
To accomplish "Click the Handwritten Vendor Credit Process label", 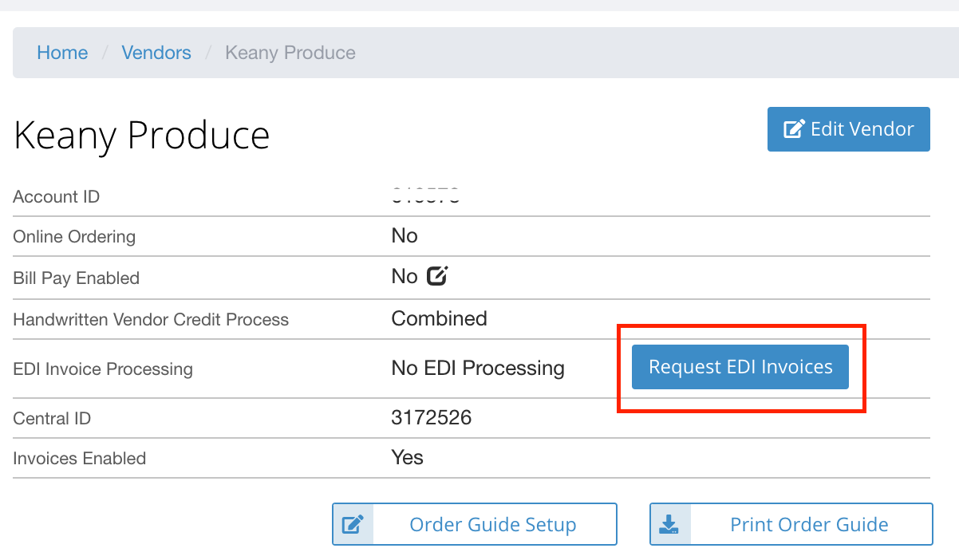I will click(151, 320).
